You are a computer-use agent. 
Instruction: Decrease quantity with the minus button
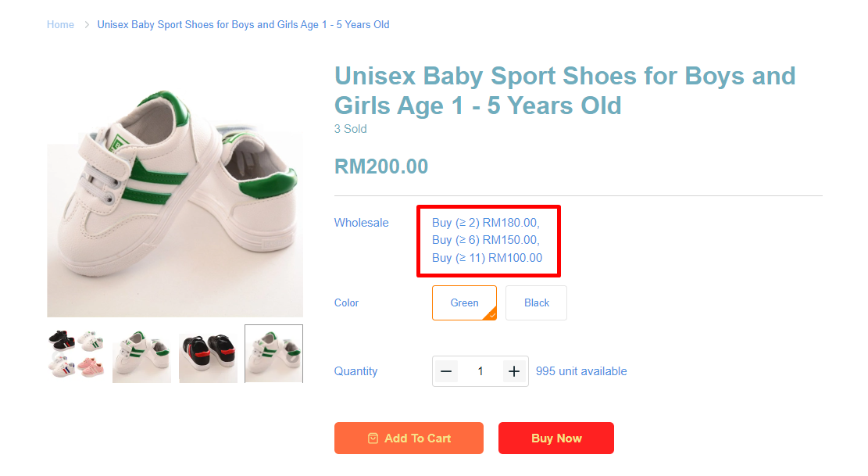pos(446,371)
